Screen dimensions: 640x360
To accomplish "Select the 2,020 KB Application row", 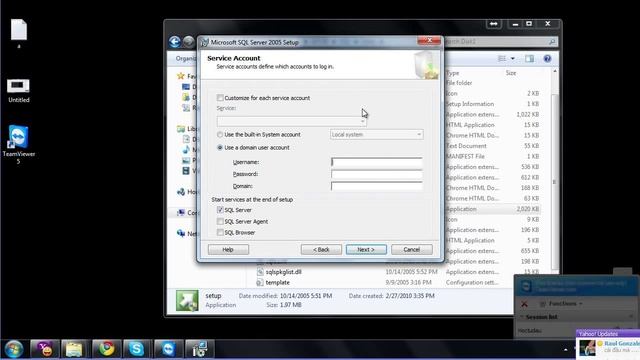I will pyautogui.click(x=492, y=209).
